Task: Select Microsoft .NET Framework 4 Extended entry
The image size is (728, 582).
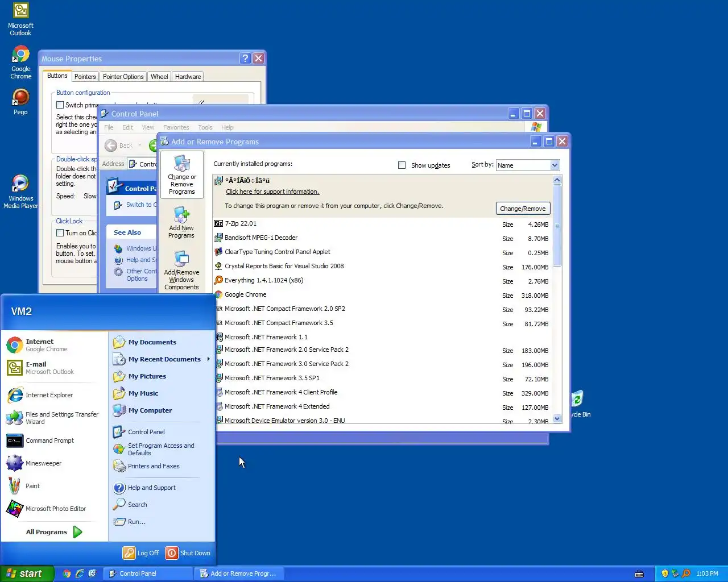Action: tap(381, 406)
